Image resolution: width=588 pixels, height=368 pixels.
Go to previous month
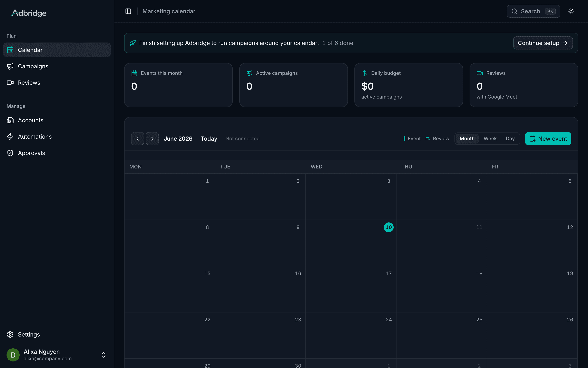click(x=138, y=138)
